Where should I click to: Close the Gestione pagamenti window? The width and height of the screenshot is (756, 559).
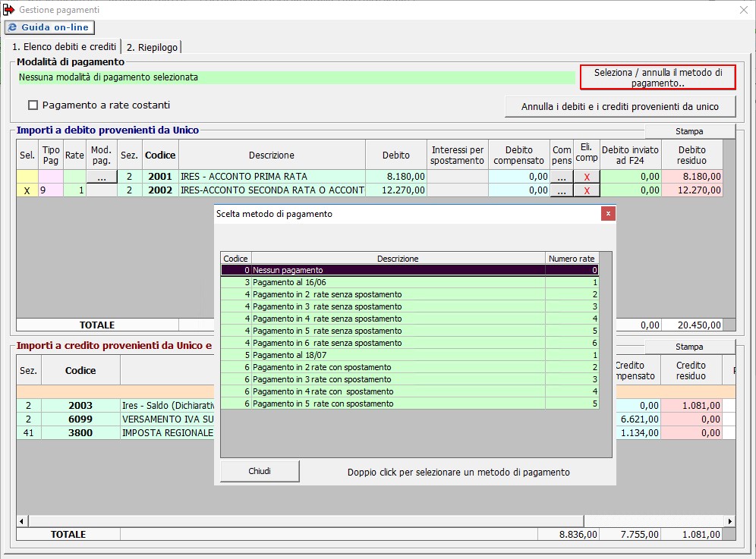coord(744,10)
